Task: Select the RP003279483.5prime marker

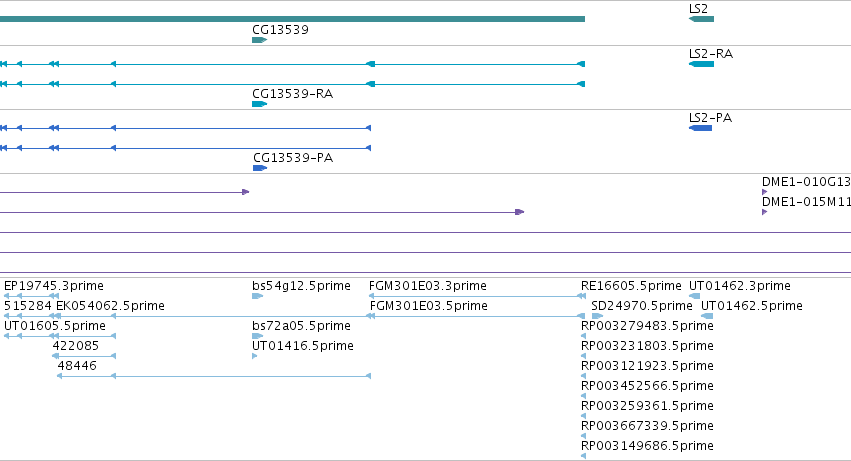Action: pos(583,337)
